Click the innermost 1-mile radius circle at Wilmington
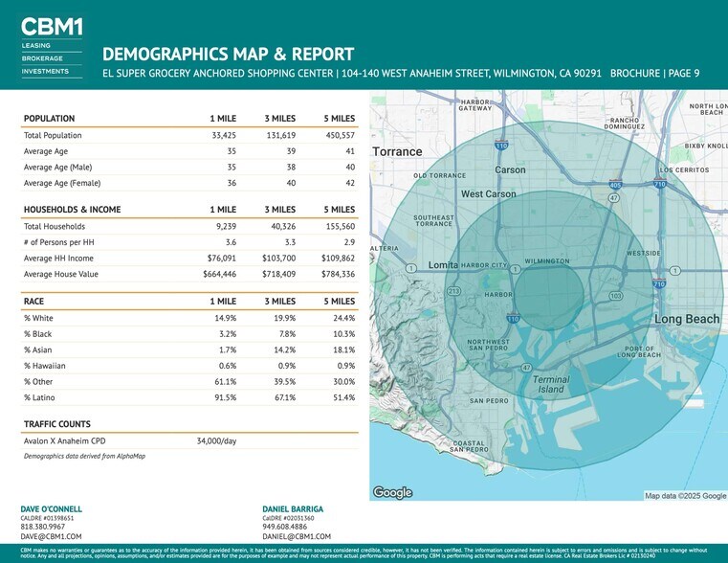 coord(549,289)
